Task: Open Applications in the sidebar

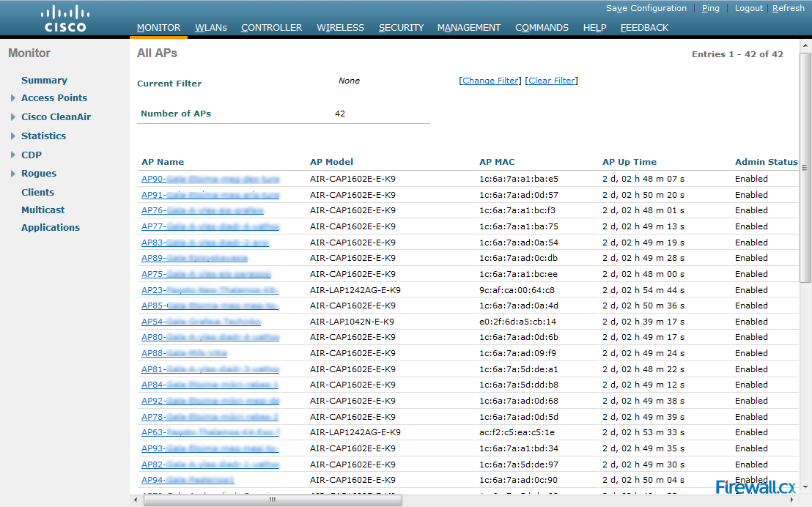Action: point(51,228)
